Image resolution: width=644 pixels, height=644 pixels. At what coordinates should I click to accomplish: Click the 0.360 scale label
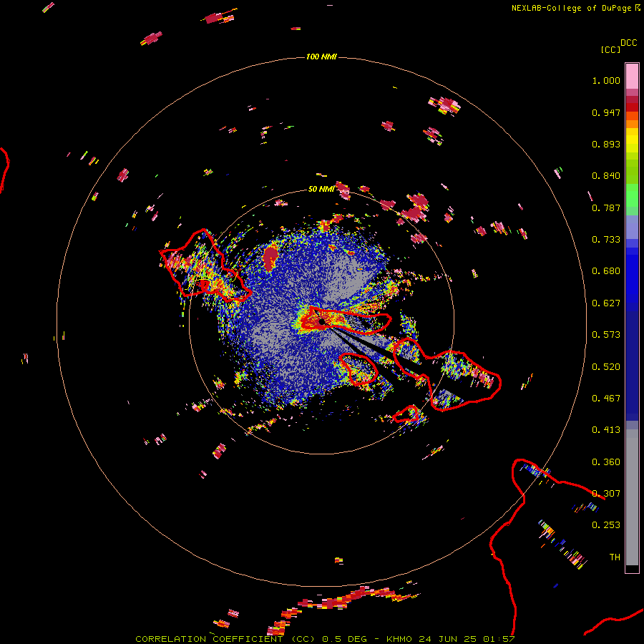point(606,462)
